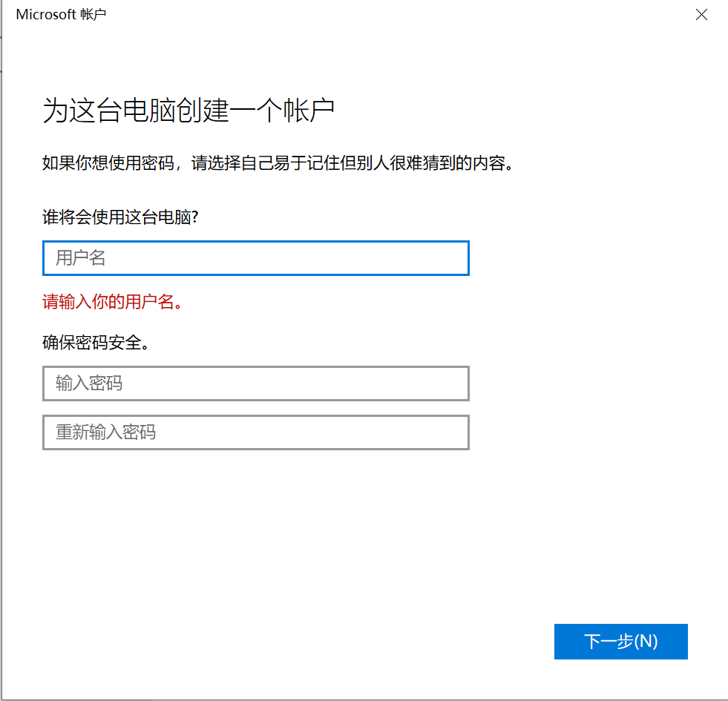Click the red 请输入你的用户名 error message
Image resolution: width=728 pixels, height=701 pixels.
point(112,302)
